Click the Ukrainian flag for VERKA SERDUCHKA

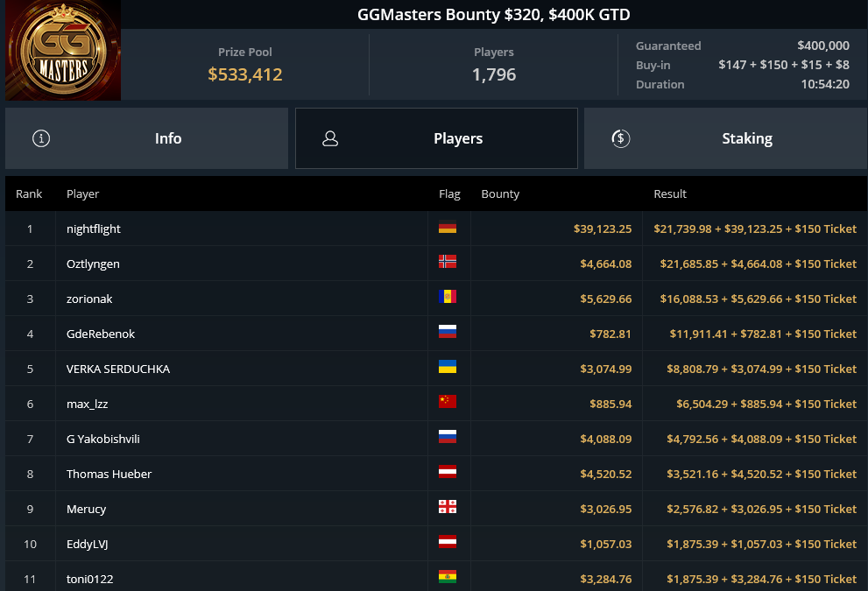(448, 367)
